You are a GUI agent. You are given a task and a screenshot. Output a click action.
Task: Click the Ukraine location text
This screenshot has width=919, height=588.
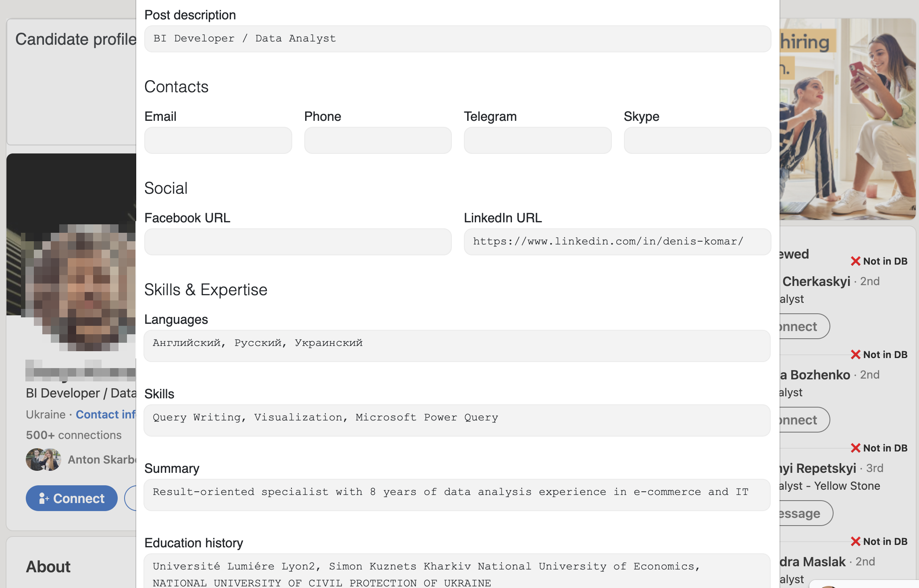tap(46, 414)
